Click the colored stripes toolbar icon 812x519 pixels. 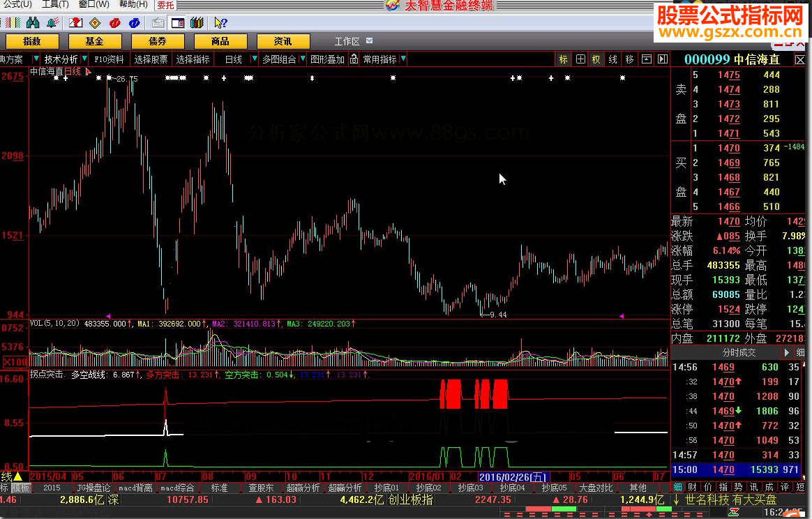(x=13, y=23)
